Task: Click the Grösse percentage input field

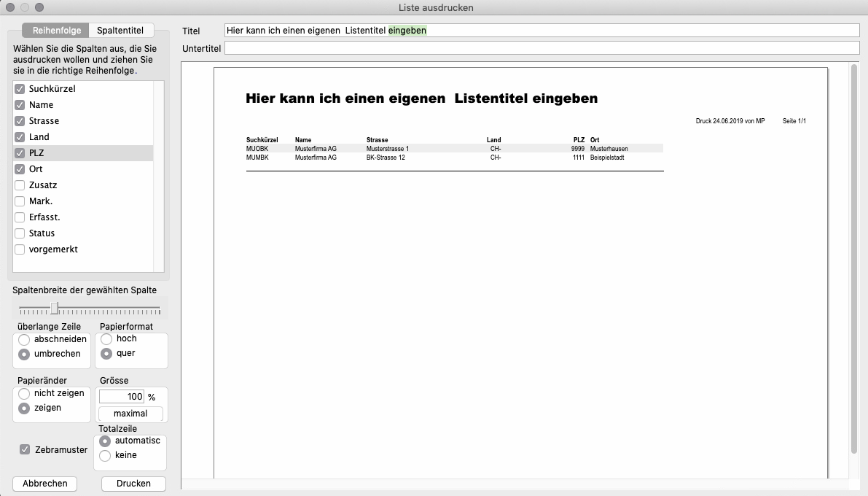Action: [x=122, y=397]
